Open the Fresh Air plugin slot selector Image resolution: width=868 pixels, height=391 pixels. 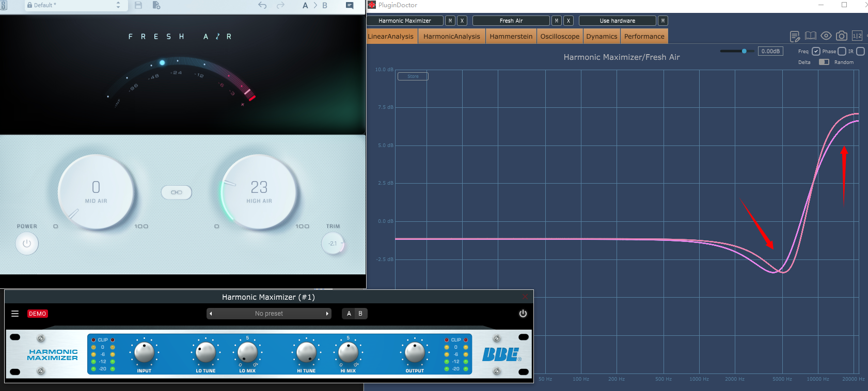pos(511,21)
